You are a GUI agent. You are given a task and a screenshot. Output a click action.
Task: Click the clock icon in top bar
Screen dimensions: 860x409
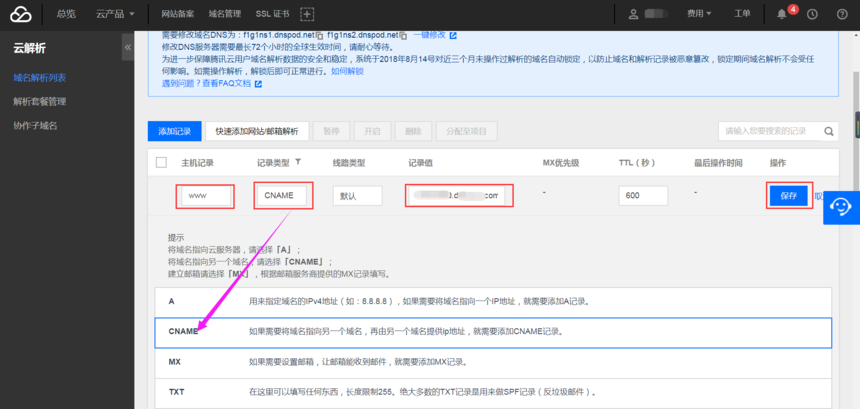pos(812,14)
